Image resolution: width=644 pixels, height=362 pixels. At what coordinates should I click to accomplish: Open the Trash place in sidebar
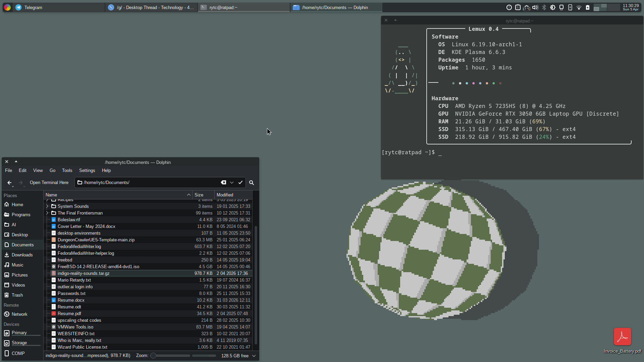[x=17, y=295]
